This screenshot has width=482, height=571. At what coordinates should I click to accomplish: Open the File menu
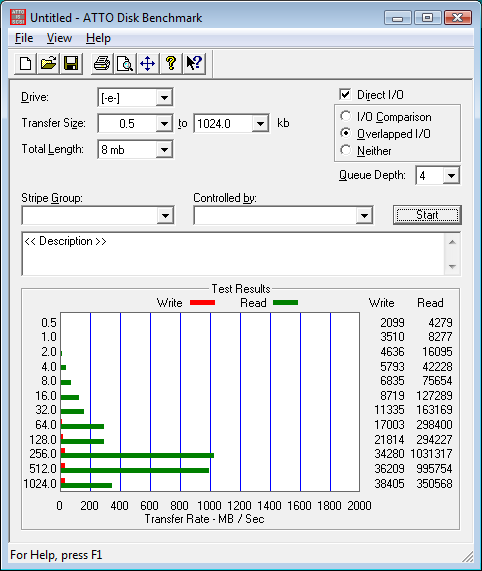[24, 38]
